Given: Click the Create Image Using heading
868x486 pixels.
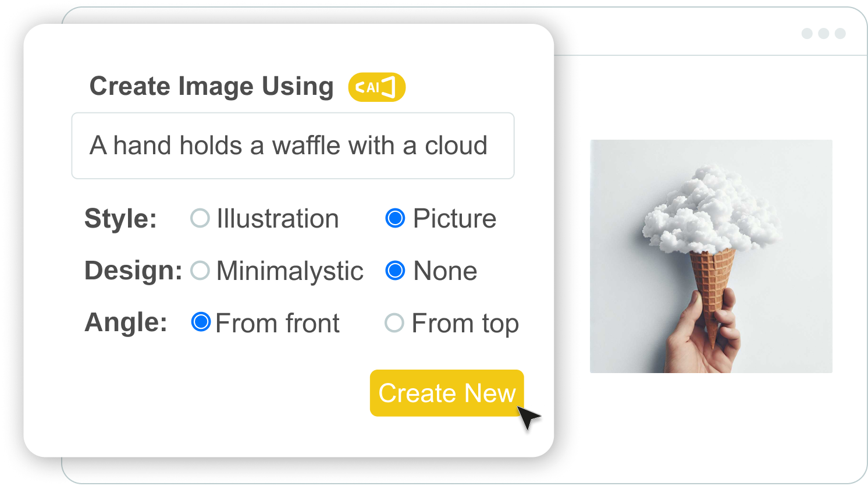Looking at the screenshot, I should (211, 86).
